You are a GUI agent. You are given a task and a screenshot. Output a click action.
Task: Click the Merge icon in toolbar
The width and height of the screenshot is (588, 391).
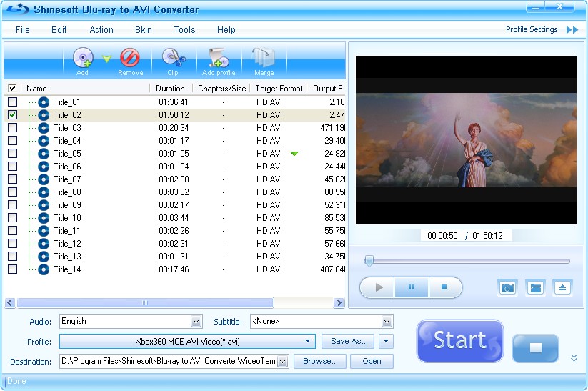(264, 59)
